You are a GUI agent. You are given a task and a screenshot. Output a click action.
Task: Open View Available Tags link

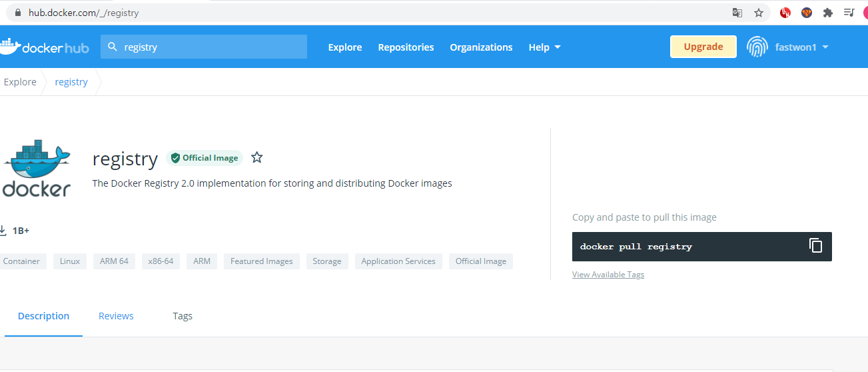(x=608, y=275)
